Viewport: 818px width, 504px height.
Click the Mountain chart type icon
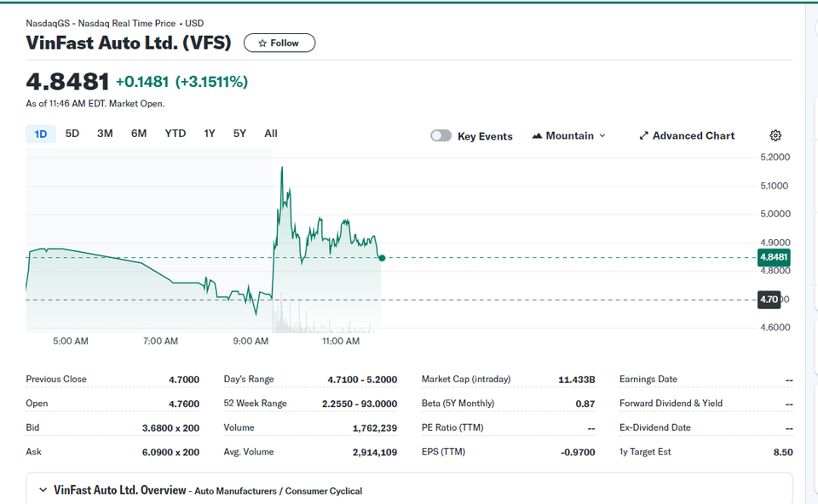537,135
